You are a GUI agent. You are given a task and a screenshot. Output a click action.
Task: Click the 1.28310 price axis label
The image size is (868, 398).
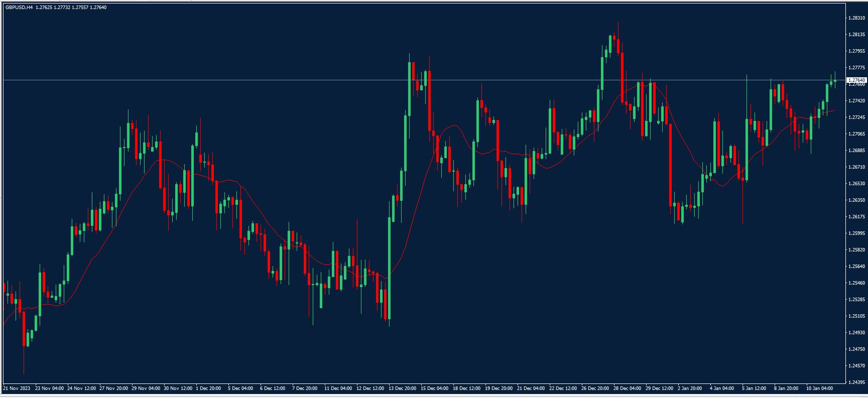point(856,18)
